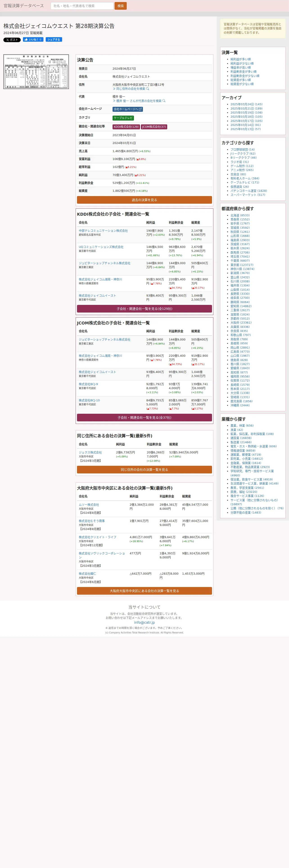Open the 官報決算データベース site title link
The image size is (289, 868).
tap(24, 6)
